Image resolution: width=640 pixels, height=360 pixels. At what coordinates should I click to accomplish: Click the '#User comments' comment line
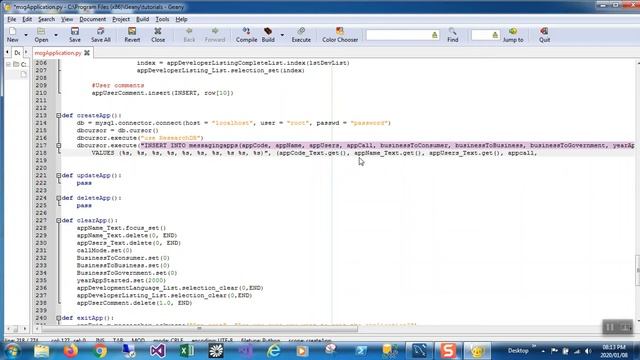click(118, 85)
